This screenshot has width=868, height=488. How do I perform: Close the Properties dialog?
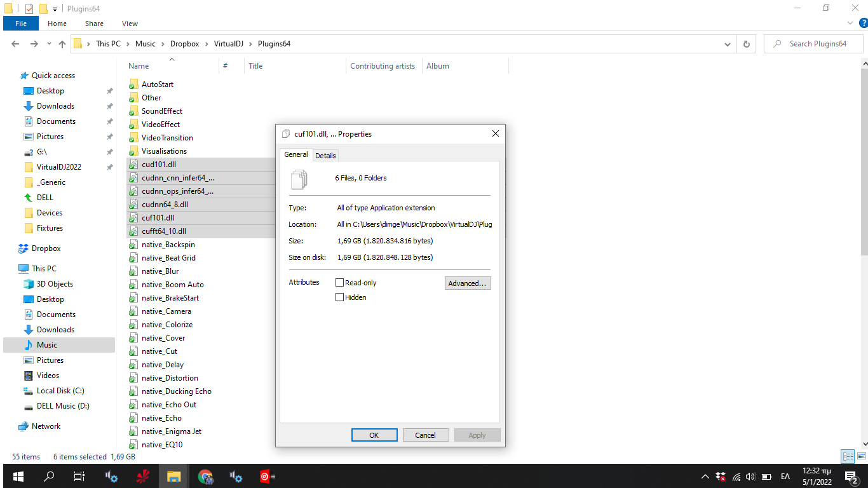coord(496,134)
